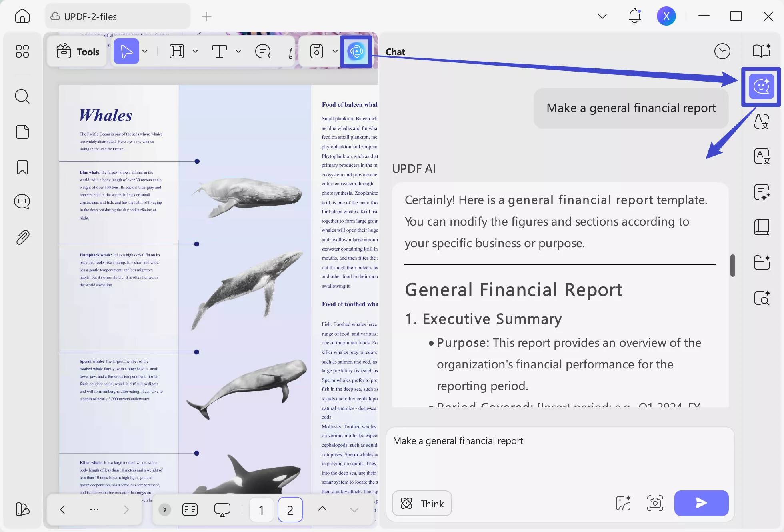This screenshot has height=532, width=784.
Task: Expand the snapshot tool dropdown
Action: (335, 51)
